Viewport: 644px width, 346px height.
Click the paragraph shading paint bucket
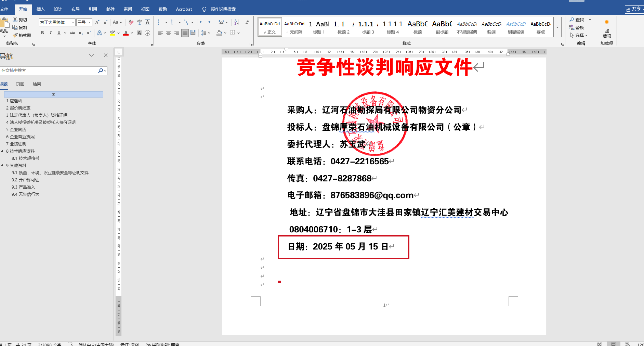tap(219, 33)
